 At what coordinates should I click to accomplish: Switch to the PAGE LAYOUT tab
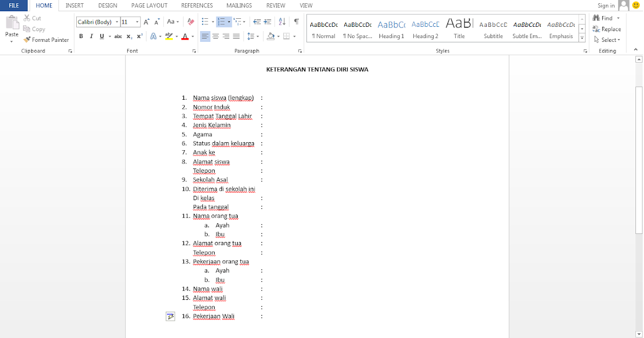click(149, 5)
